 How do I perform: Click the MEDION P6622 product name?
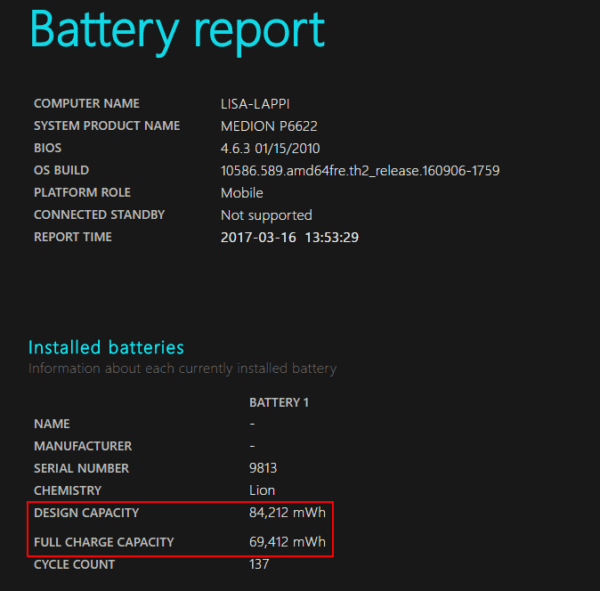pyautogui.click(x=269, y=126)
